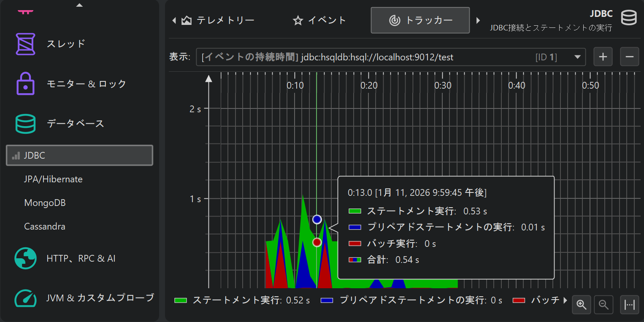Click the red バッチ swatch in the bottom legend
644x322 pixels.
519,300
